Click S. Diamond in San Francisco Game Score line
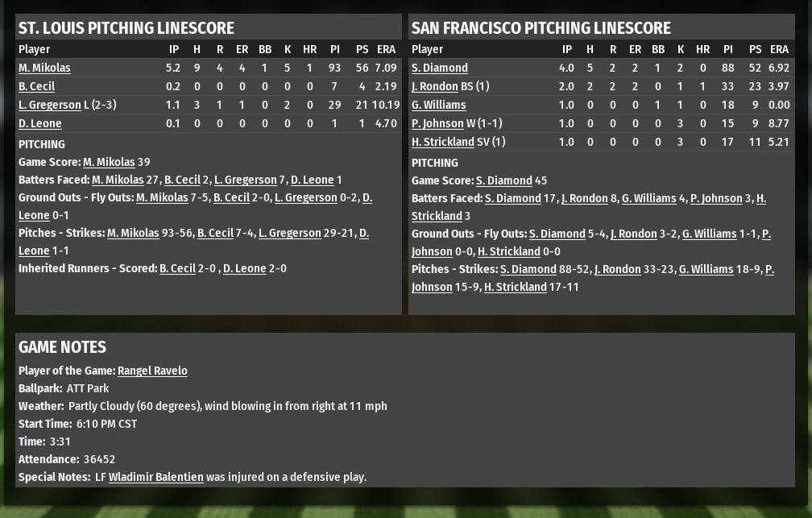 pos(503,180)
